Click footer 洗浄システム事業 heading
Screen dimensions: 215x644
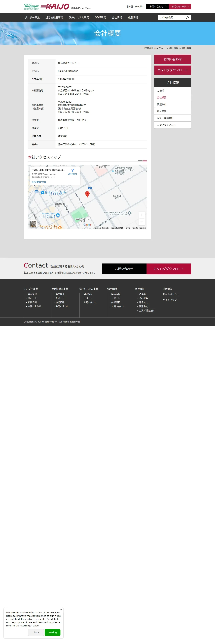click(89, 289)
